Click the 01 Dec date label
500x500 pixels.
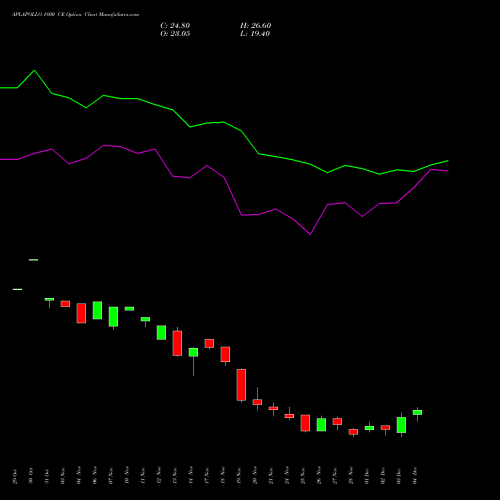(367, 476)
